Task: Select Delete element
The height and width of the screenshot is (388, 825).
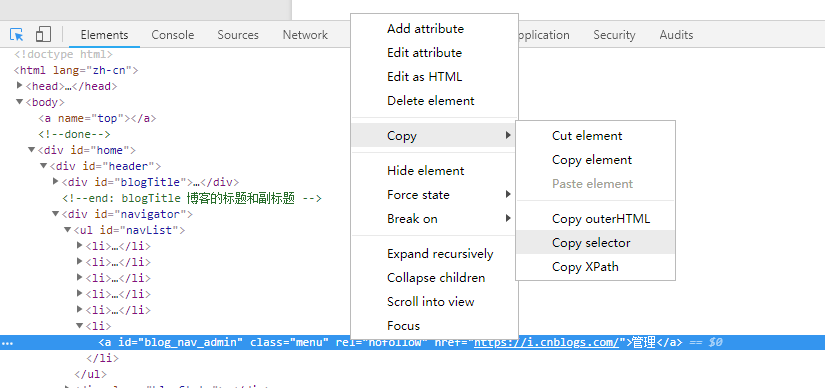Action: pos(435,101)
